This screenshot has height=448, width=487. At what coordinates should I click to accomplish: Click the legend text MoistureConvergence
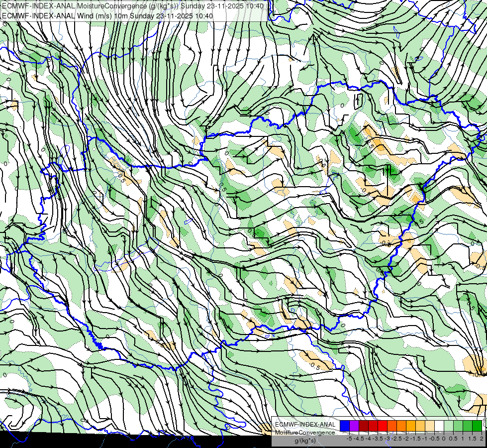pos(305,433)
